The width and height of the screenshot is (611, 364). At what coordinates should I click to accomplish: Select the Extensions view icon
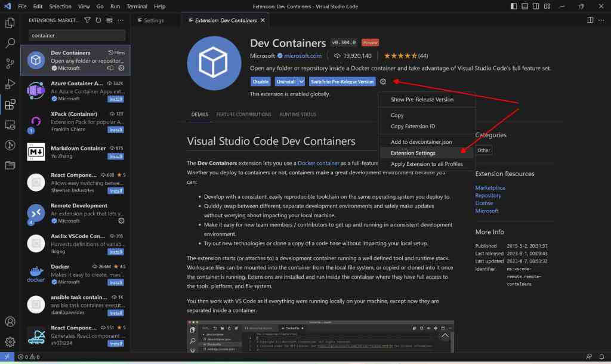click(10, 104)
